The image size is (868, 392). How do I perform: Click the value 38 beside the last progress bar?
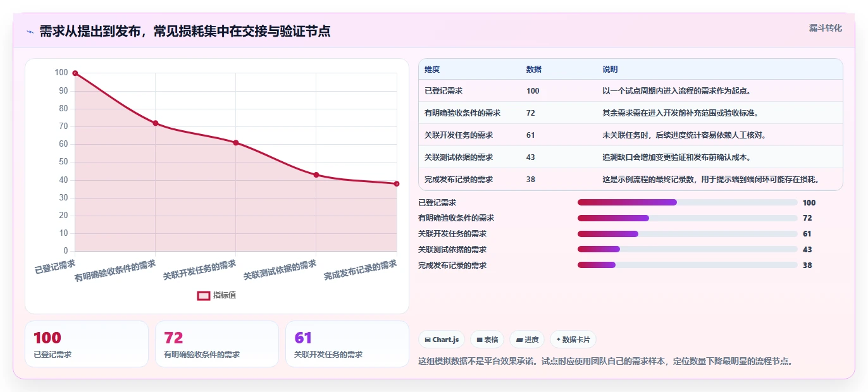[x=807, y=266]
